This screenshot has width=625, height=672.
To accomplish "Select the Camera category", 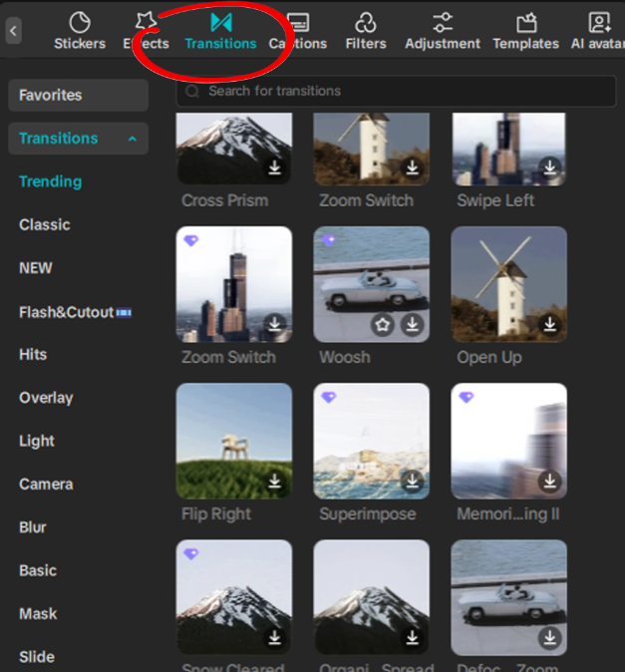I will [x=46, y=485].
